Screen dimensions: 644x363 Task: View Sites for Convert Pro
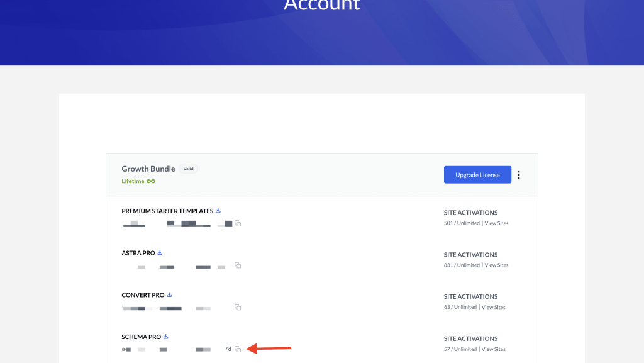point(493,307)
